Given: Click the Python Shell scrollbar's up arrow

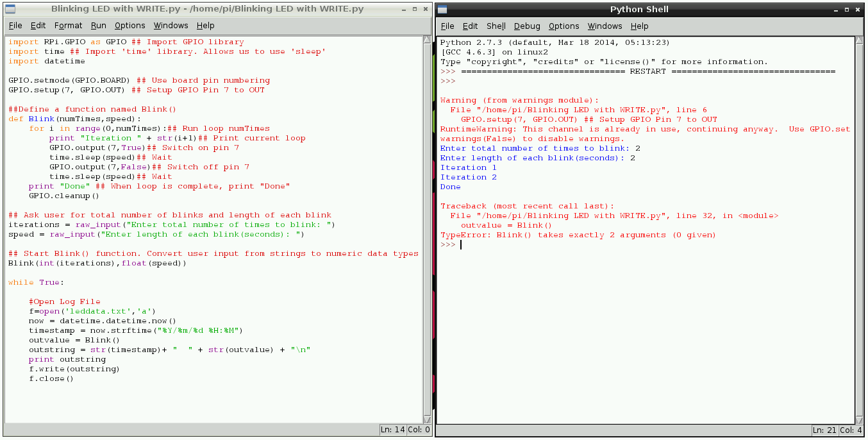Looking at the screenshot, I should tap(860, 40).
